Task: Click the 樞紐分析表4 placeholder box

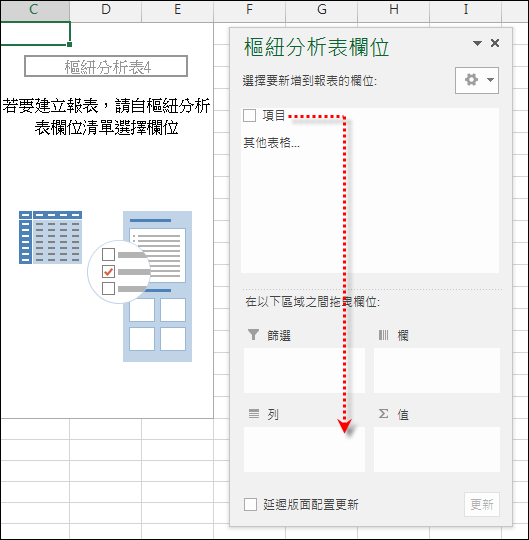Action: [106, 66]
